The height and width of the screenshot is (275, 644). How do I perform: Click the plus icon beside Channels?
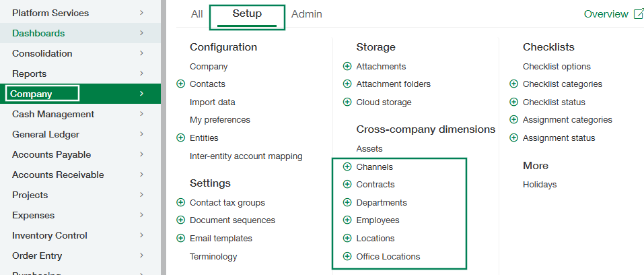point(347,166)
